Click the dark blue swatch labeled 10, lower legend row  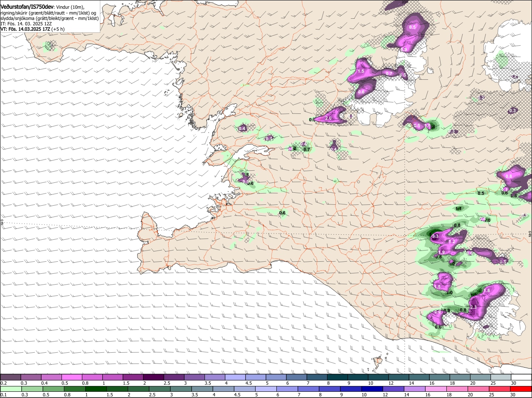pos(372,389)
